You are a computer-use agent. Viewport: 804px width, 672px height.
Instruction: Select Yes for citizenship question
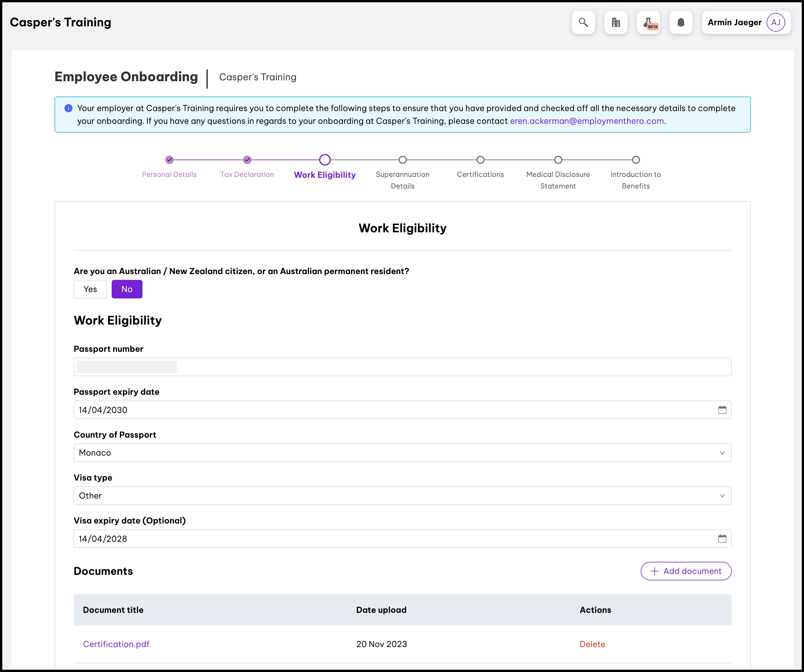pos(90,289)
